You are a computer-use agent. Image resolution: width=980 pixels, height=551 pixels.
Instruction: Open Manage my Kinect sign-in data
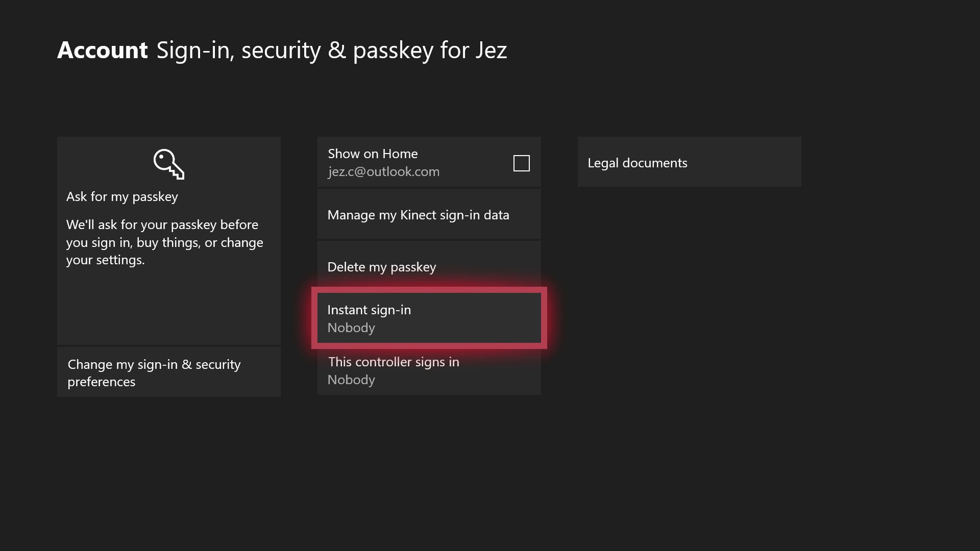429,214
